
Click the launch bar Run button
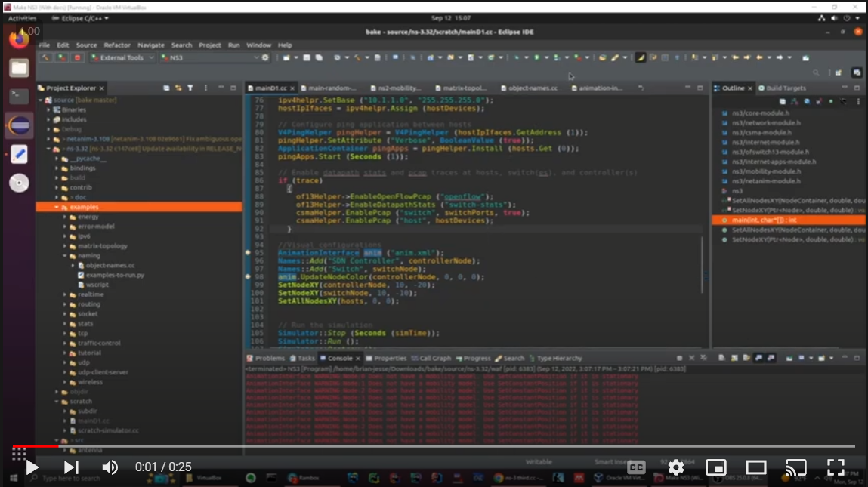[61, 57]
